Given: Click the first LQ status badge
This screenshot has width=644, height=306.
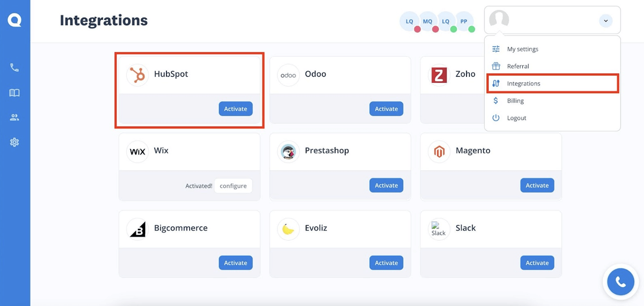Looking at the screenshot, I should click(x=410, y=21).
